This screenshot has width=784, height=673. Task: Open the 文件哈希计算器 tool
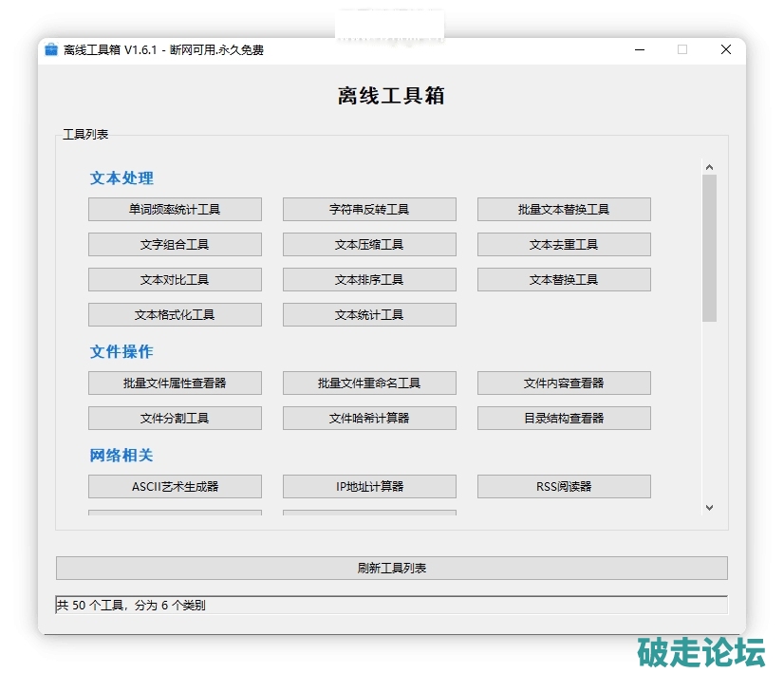coord(369,419)
